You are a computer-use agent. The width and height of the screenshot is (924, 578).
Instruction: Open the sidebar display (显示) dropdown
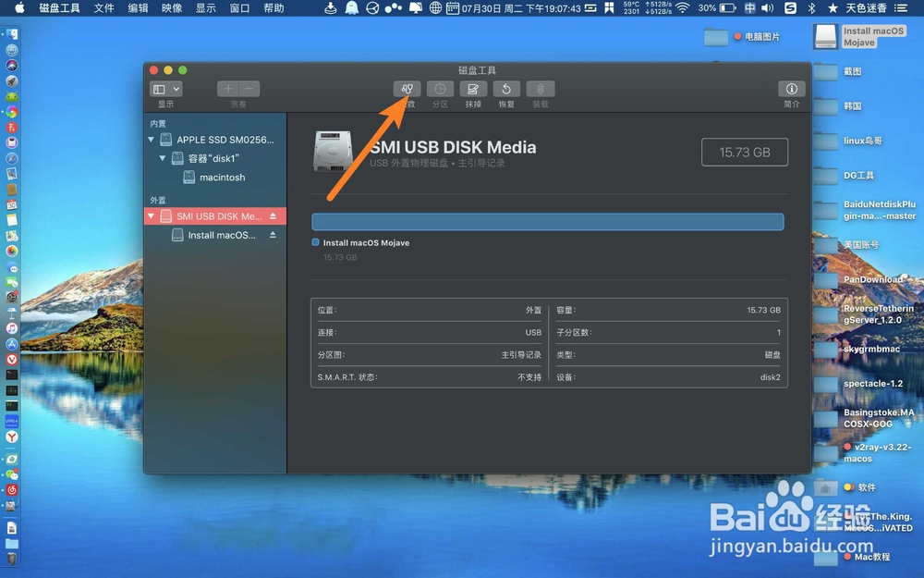[165, 89]
